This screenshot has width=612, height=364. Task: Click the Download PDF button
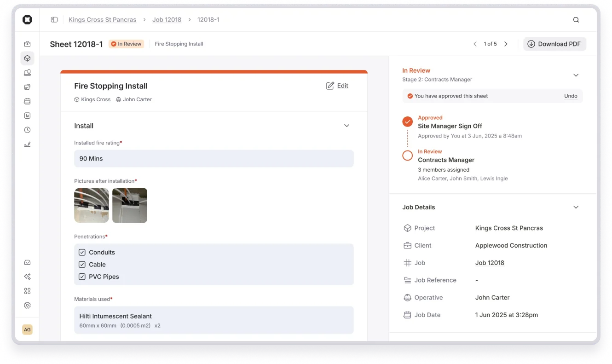click(x=554, y=44)
